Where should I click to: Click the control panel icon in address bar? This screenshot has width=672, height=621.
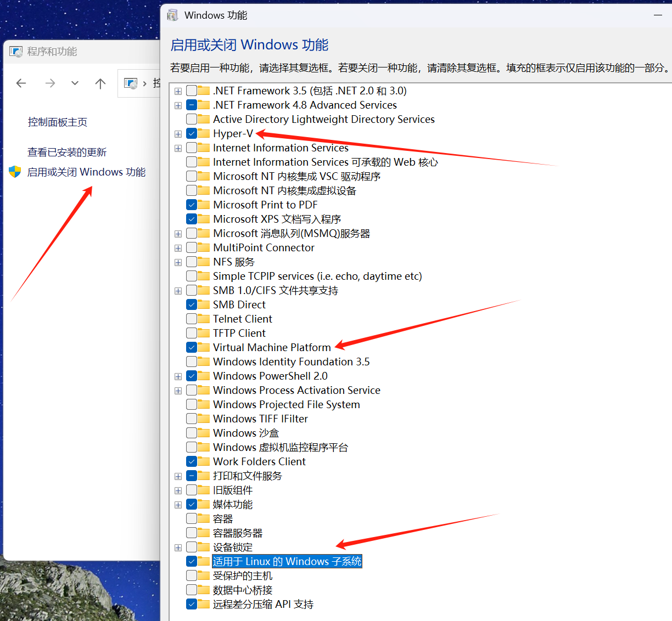tap(131, 83)
